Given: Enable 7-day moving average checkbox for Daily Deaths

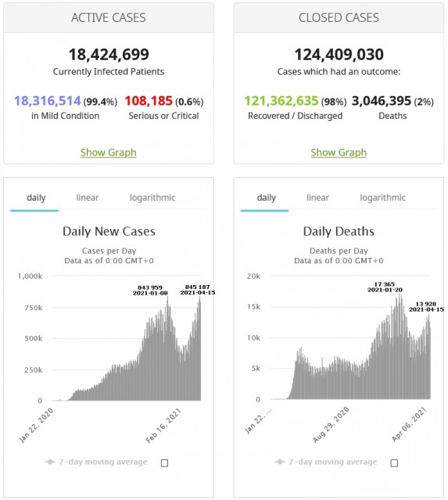Looking at the screenshot, I should tap(394, 463).
